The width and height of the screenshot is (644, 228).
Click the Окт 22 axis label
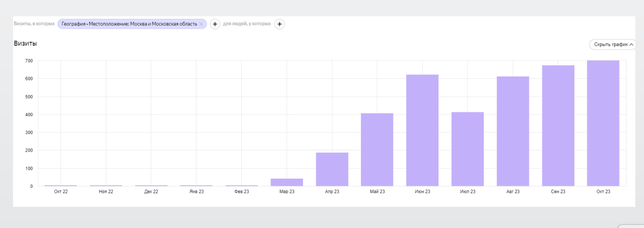tap(61, 192)
